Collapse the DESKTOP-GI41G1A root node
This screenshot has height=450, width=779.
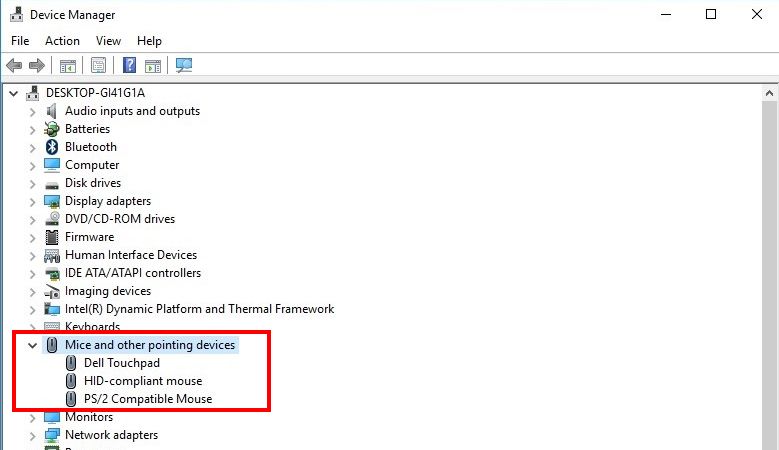tap(13, 93)
